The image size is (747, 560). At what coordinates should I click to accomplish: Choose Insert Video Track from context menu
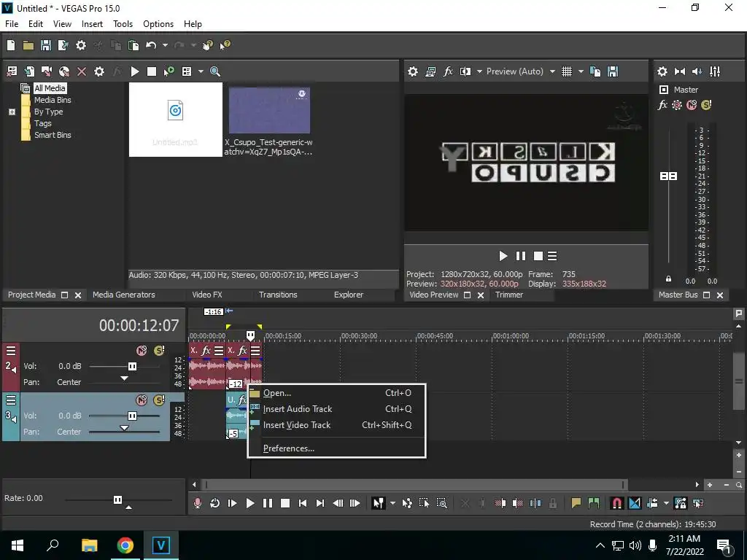(336, 425)
